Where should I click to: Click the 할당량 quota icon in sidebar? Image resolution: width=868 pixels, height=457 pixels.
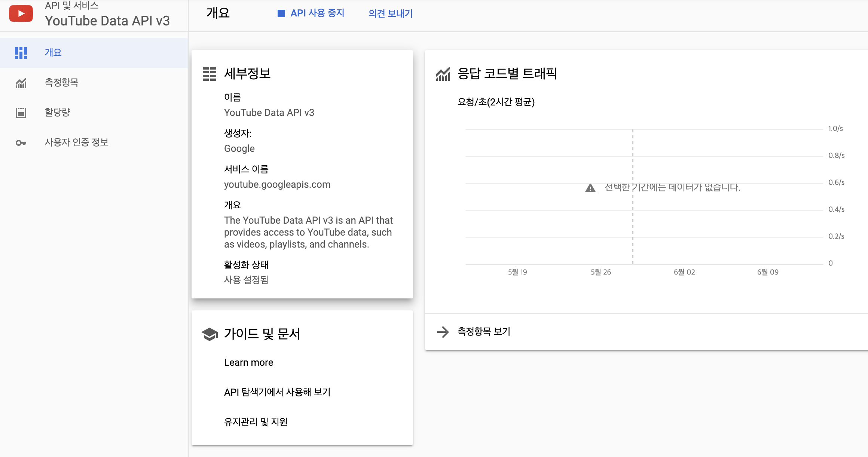(x=21, y=113)
